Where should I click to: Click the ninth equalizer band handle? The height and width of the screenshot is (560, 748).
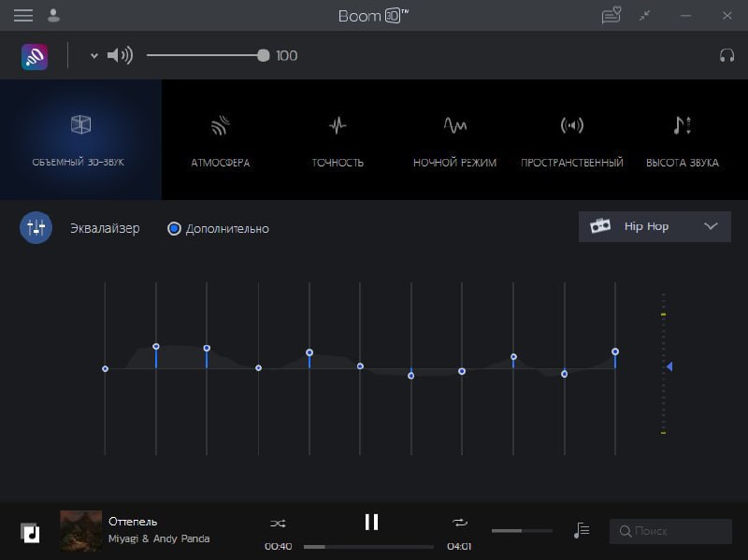click(x=513, y=356)
